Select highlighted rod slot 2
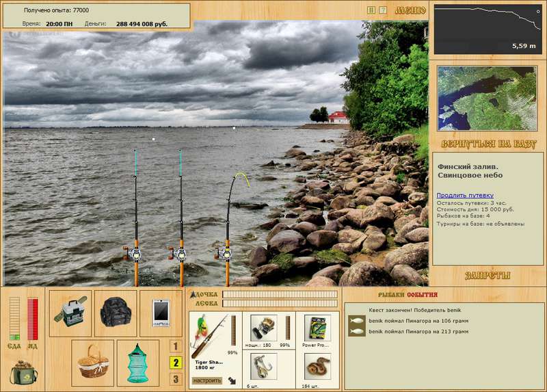Screen dimensions: 547x392 tap(176, 363)
